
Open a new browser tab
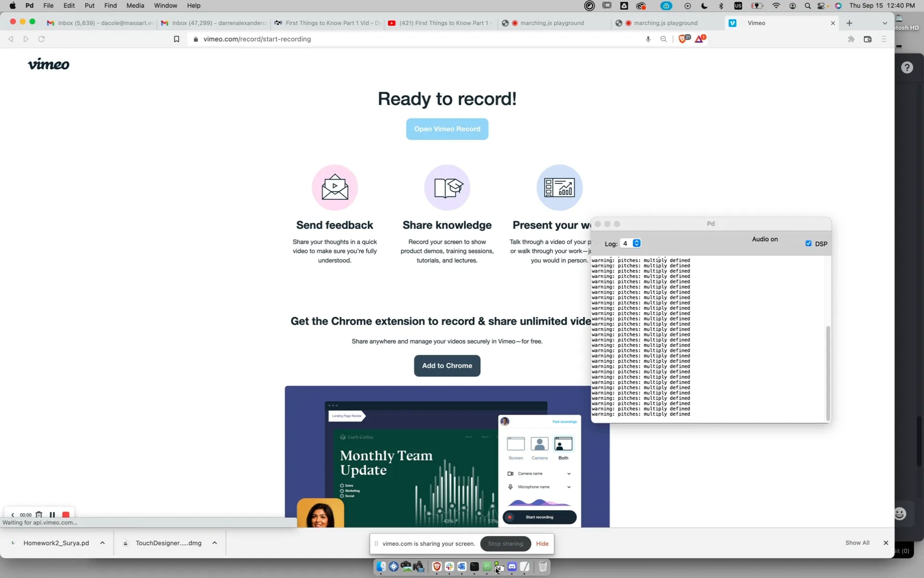tap(849, 23)
